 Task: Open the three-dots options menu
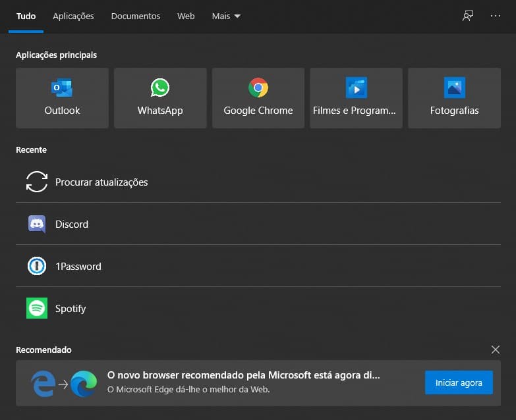click(x=496, y=16)
